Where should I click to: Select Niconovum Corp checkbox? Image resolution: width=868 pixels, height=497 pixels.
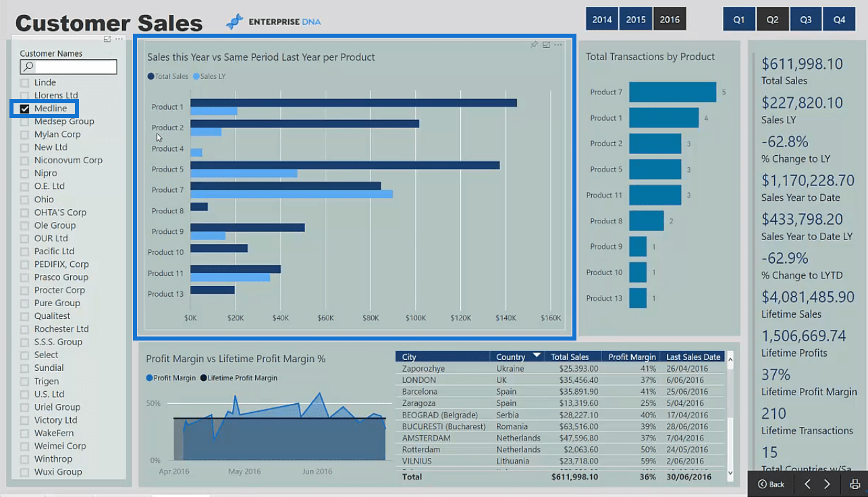[25, 160]
